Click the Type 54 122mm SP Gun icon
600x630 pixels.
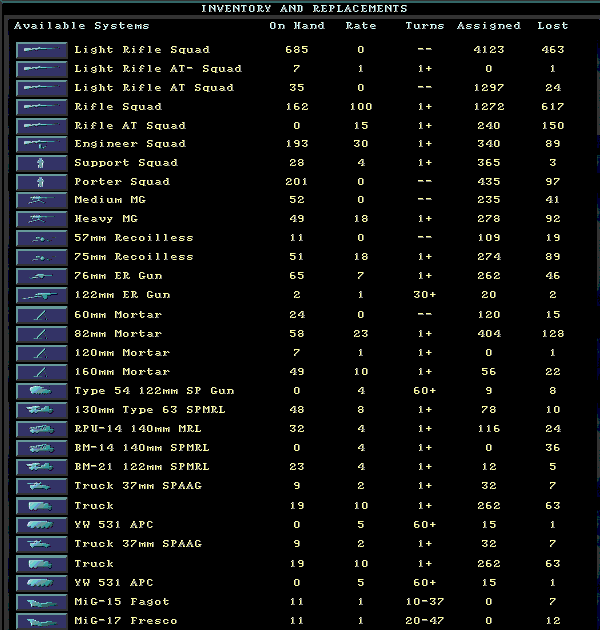pos(42,391)
